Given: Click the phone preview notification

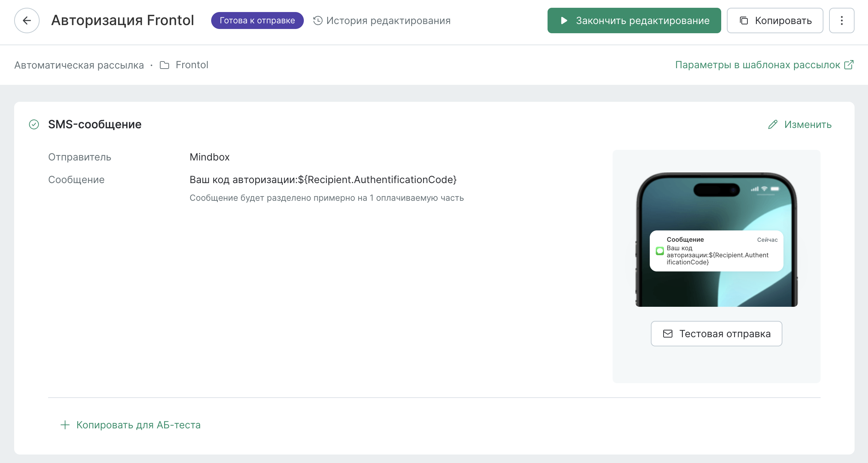Looking at the screenshot, I should (x=716, y=251).
